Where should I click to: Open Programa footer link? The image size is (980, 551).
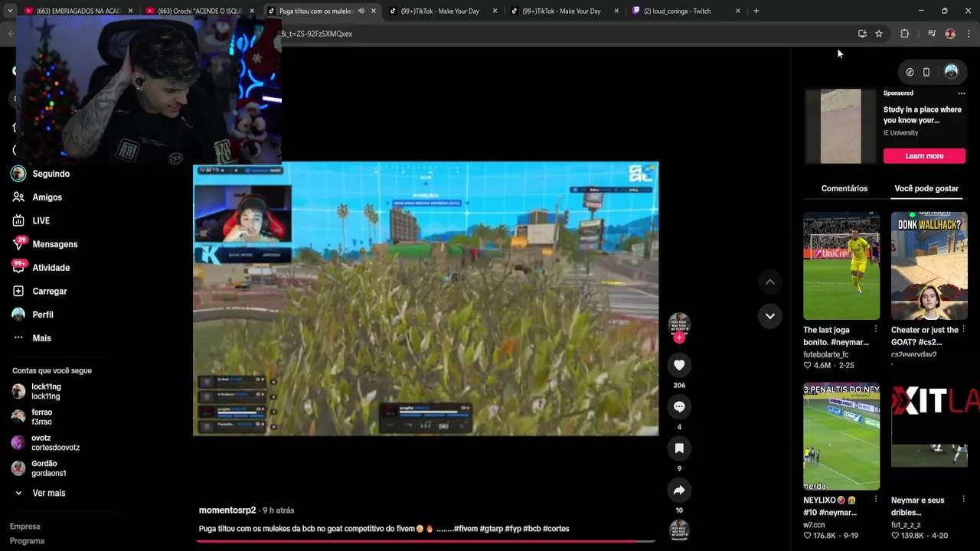[x=27, y=541]
